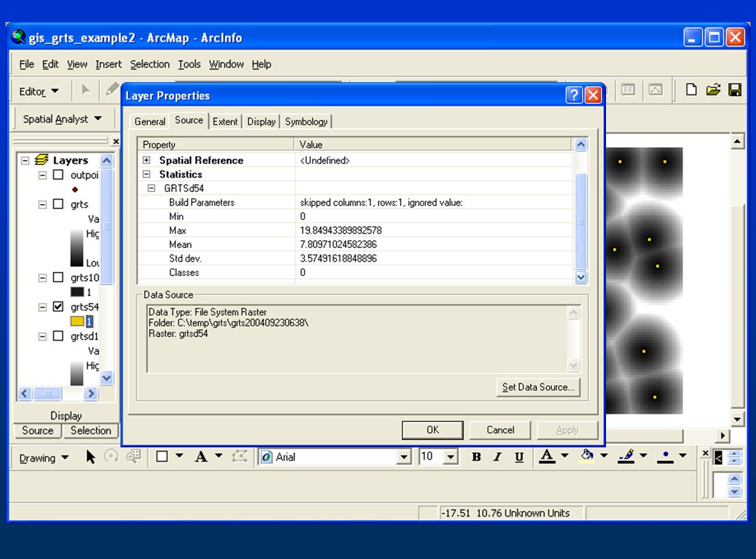Open the Tools menu

pyautogui.click(x=189, y=64)
